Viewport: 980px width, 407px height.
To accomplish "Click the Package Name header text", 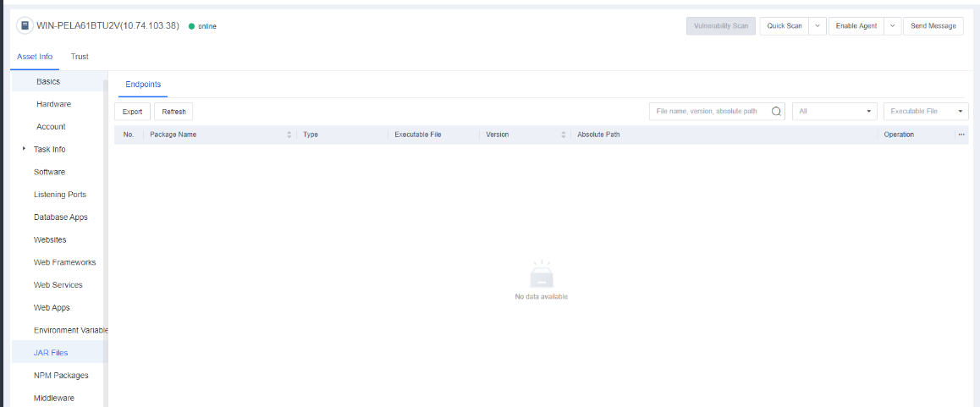I will tap(173, 135).
